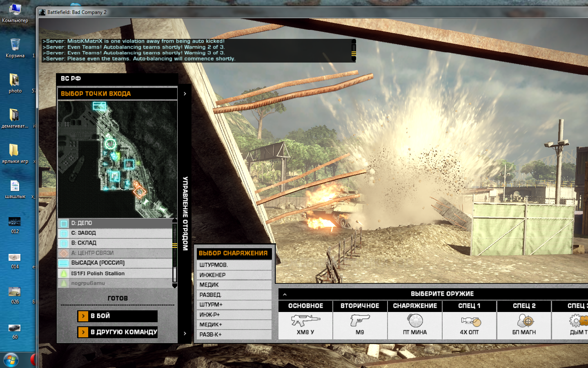588x368 pixels.
Task: Click the spawn list scroll down arrow
Action: [175, 286]
